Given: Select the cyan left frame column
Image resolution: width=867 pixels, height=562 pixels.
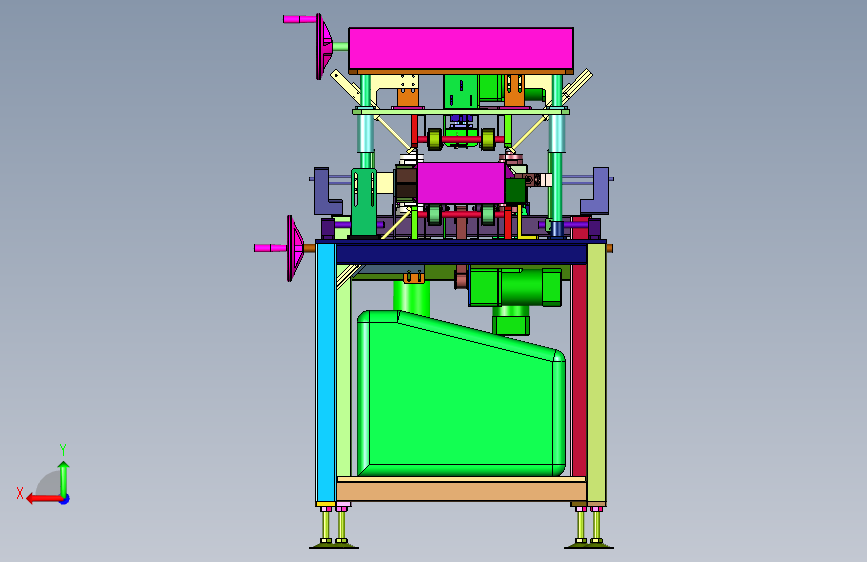Looking at the screenshot, I should [x=326, y=372].
